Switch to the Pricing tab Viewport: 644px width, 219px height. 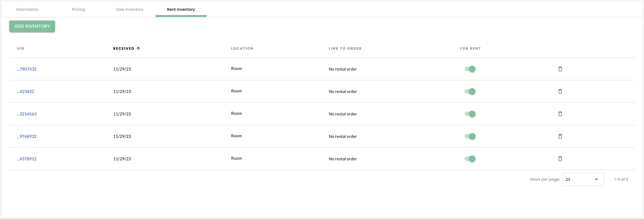pyautogui.click(x=78, y=9)
